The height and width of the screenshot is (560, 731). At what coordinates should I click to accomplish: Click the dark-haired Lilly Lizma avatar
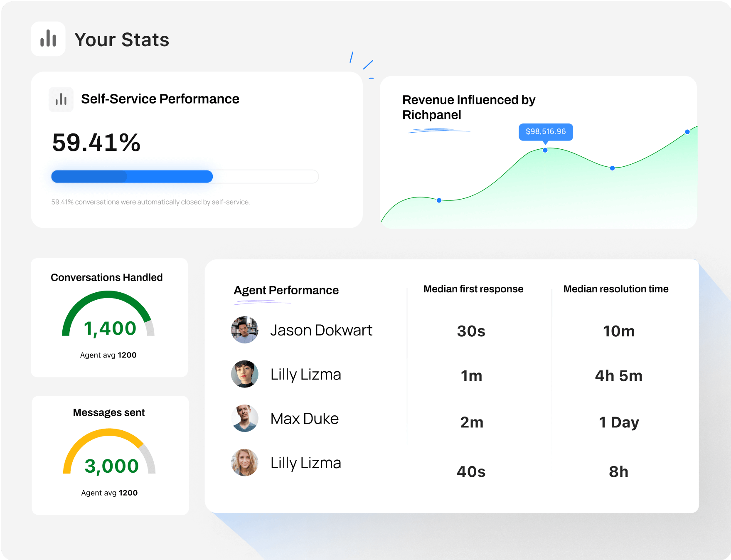pyautogui.click(x=245, y=374)
